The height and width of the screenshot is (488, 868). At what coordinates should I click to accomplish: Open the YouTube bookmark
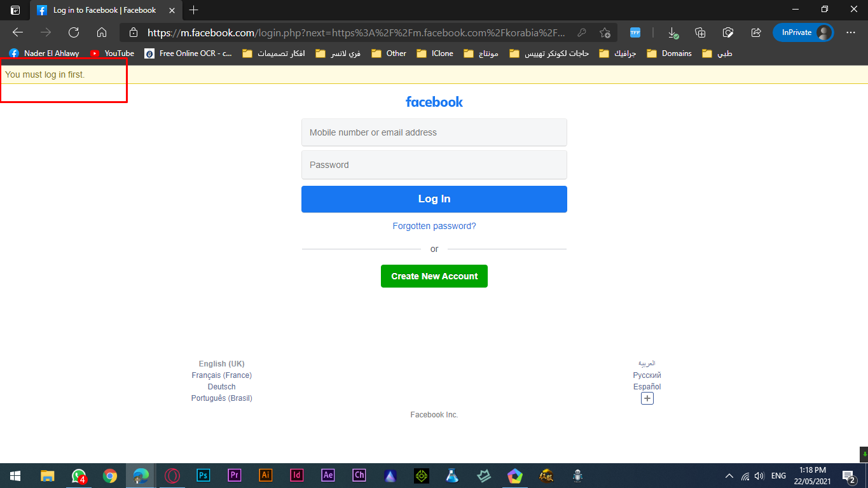(112, 53)
